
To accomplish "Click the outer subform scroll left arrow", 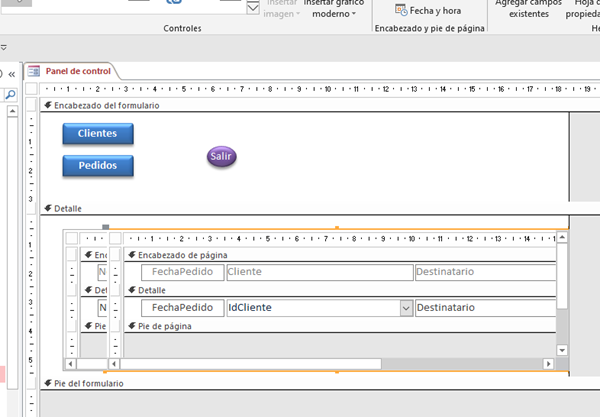I will click(x=70, y=364).
